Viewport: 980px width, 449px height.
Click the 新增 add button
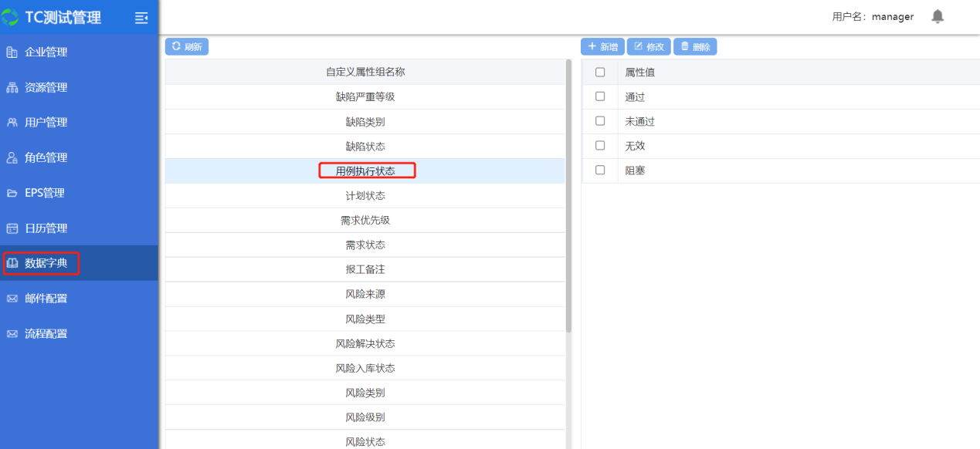[x=602, y=47]
